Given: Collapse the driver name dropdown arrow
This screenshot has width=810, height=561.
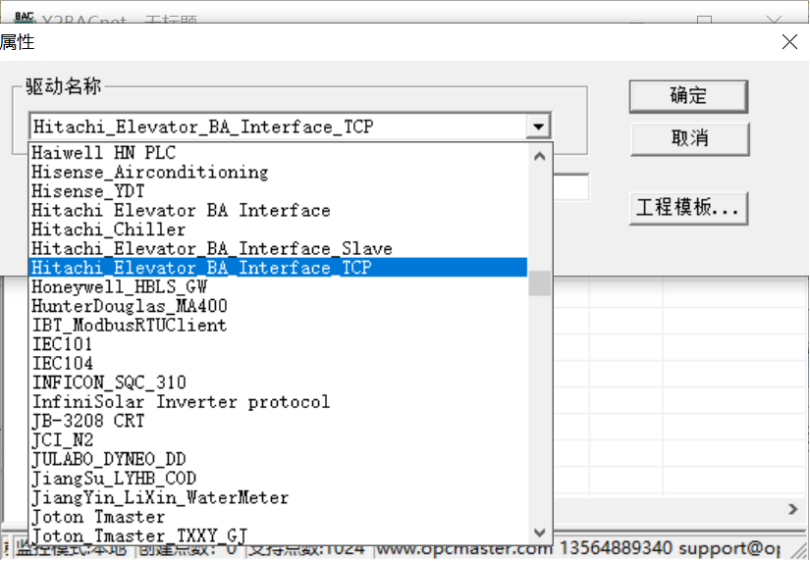Looking at the screenshot, I should 538,127.
